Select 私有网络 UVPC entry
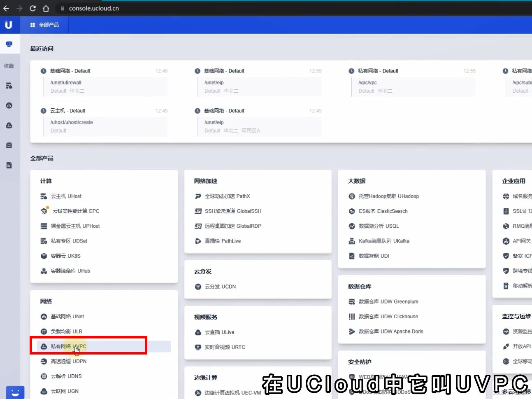 point(104,346)
